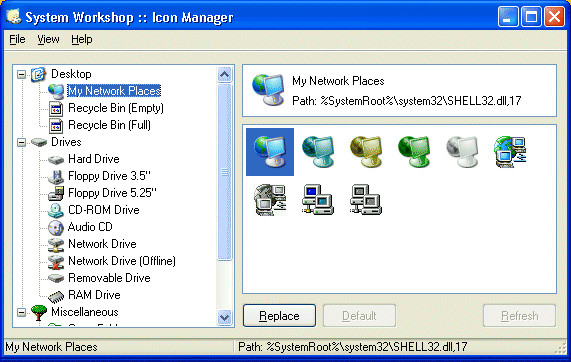Collapse the Desktop tree node

coord(21,75)
